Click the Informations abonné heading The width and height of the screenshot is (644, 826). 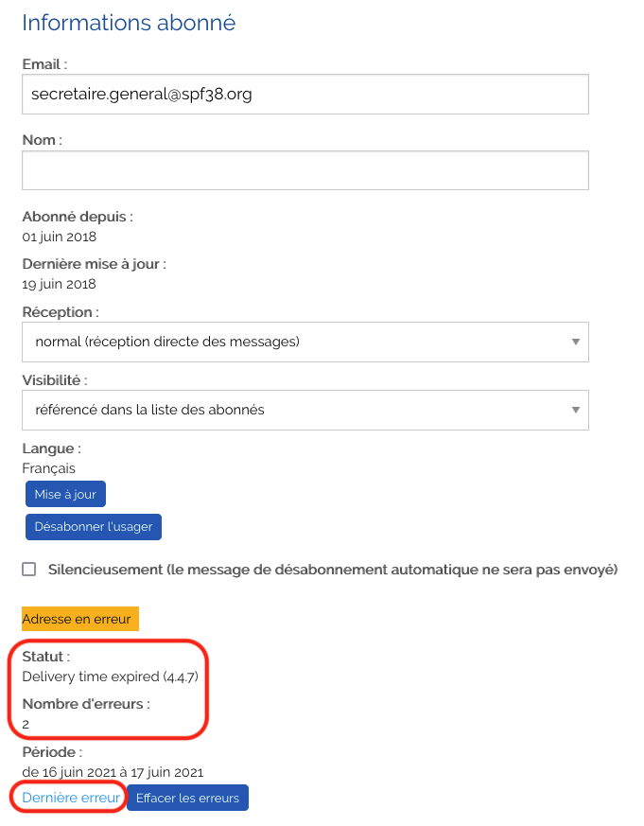click(x=129, y=23)
